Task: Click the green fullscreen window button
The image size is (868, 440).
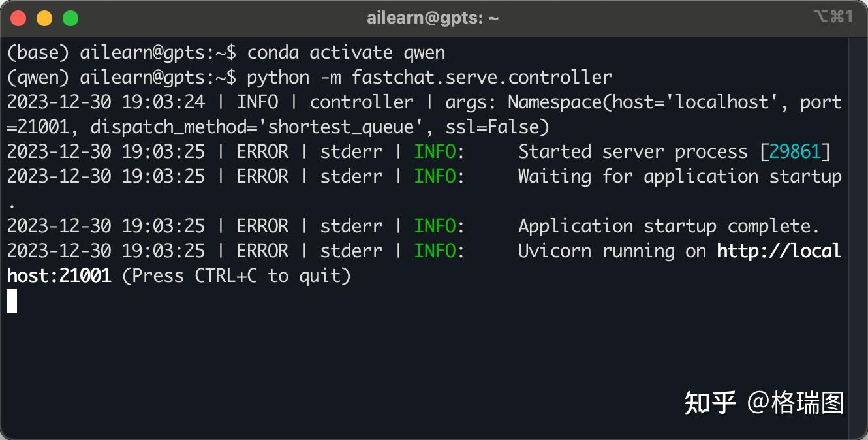Action: tap(70, 18)
